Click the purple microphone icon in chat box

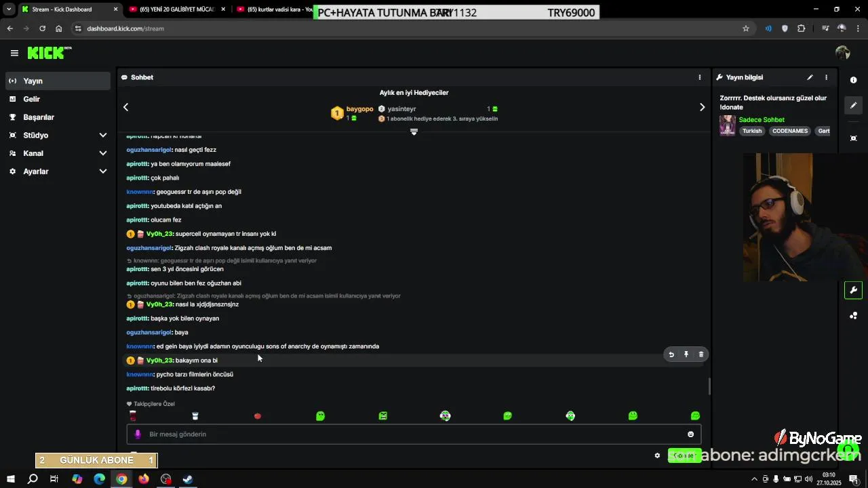pos(138,434)
